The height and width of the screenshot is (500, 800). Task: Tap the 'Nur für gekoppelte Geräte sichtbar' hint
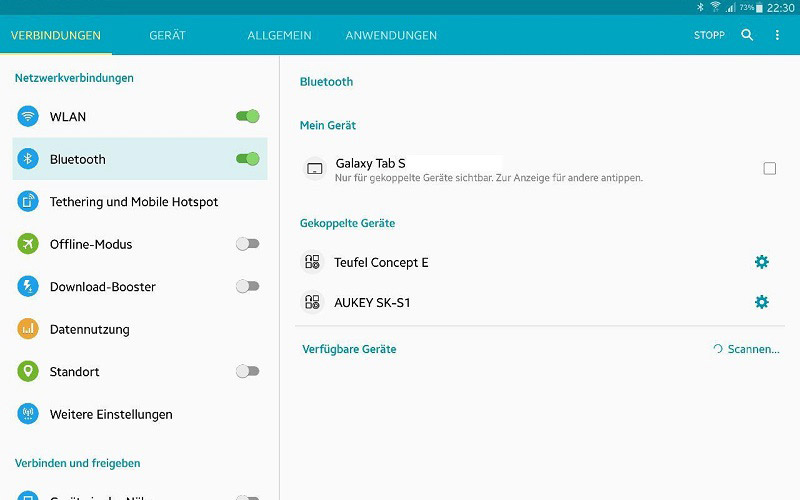click(x=489, y=178)
